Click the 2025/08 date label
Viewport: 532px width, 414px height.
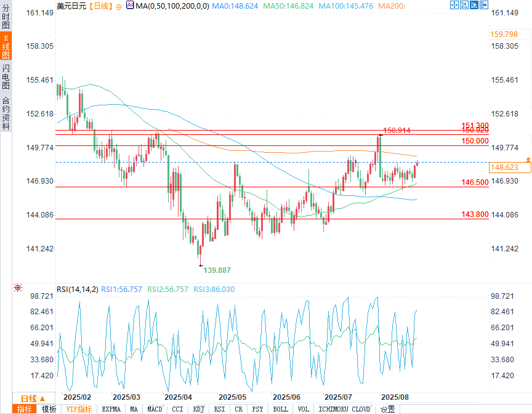point(395,397)
